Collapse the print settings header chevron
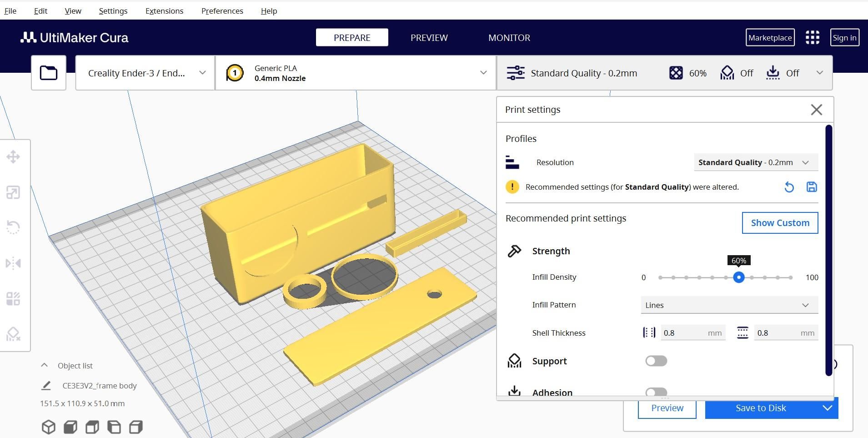Screen dimensions: 868x438 820,73
